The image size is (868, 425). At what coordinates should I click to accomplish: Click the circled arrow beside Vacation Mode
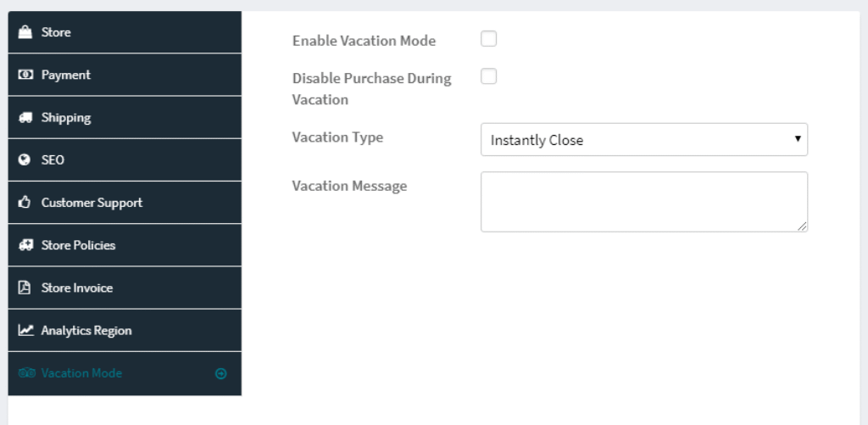click(x=221, y=373)
